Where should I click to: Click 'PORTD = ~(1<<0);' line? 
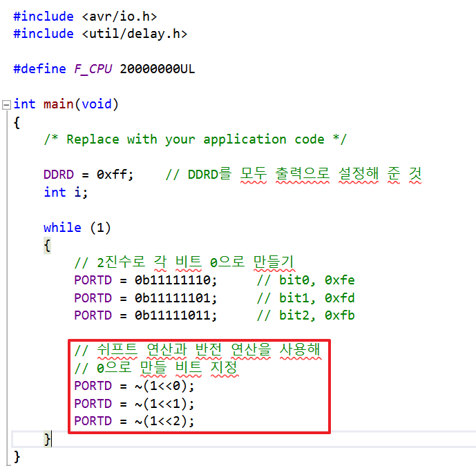click(134, 386)
